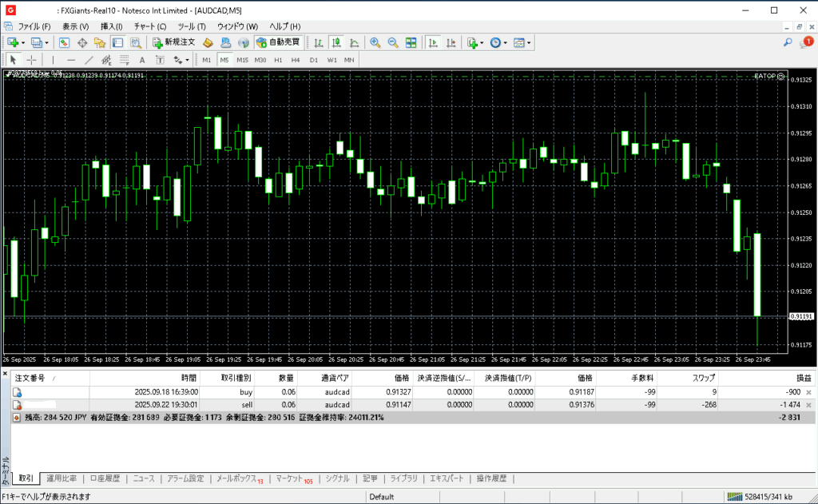Select the H1 timeframe button
This screenshot has width=818, height=504.
point(278,60)
